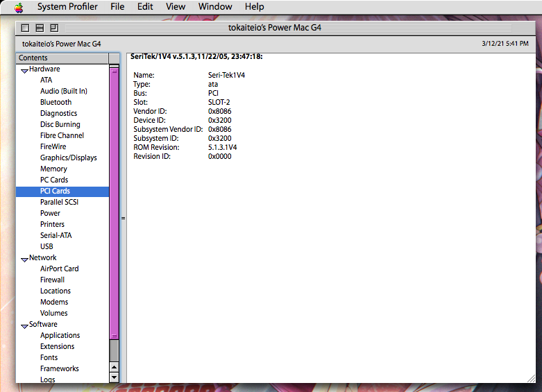
Task: Select ATA in Hardware list
Action: (46, 80)
